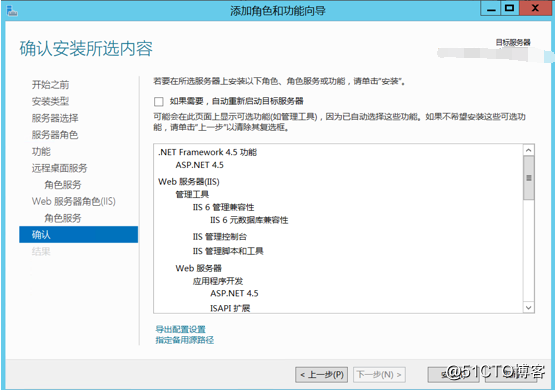The width and height of the screenshot is (555, 390).
Task: Open the 开始之前 step
Action: [50, 85]
